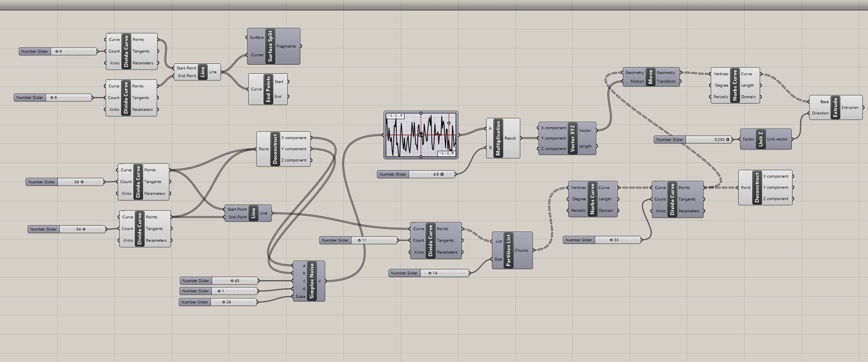
Task: Click the number slider showing 33
Action: click(602, 240)
